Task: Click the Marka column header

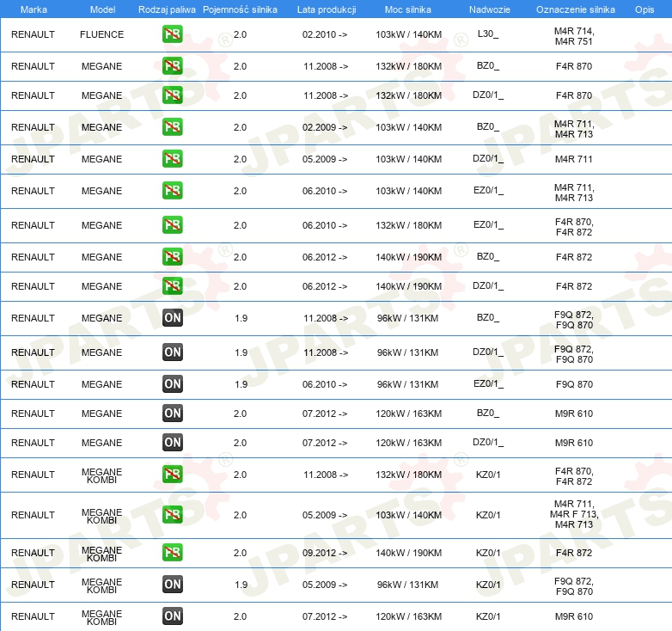Action: pos(34,9)
